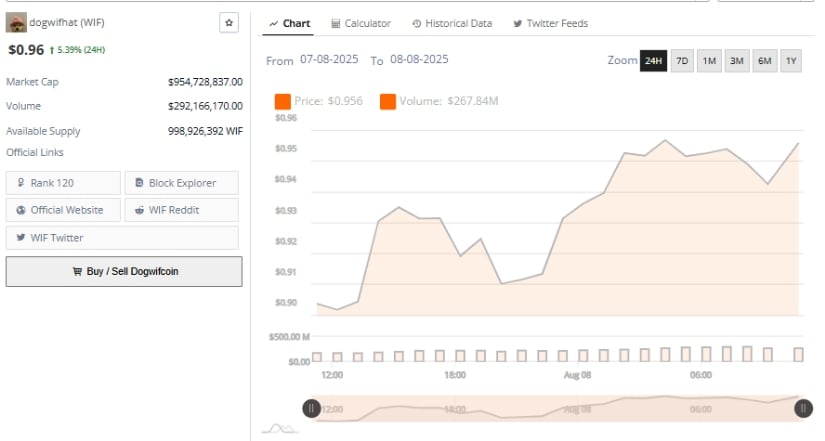
Task: Click the shopping cart icon
Action: click(77, 272)
